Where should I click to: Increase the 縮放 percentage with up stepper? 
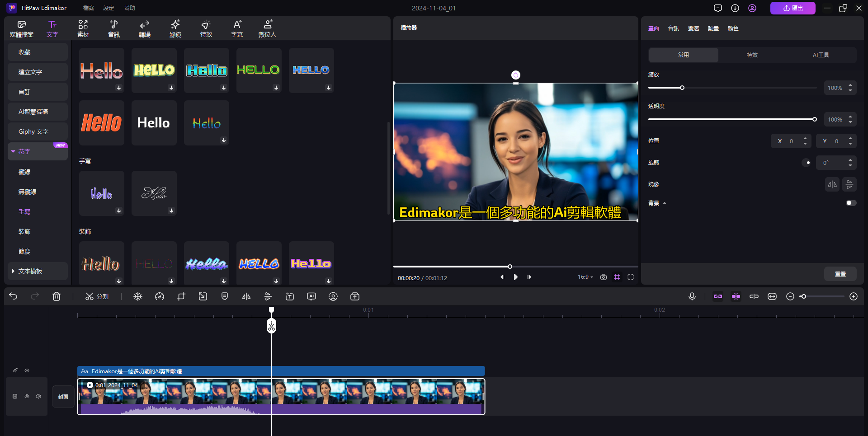(850, 85)
